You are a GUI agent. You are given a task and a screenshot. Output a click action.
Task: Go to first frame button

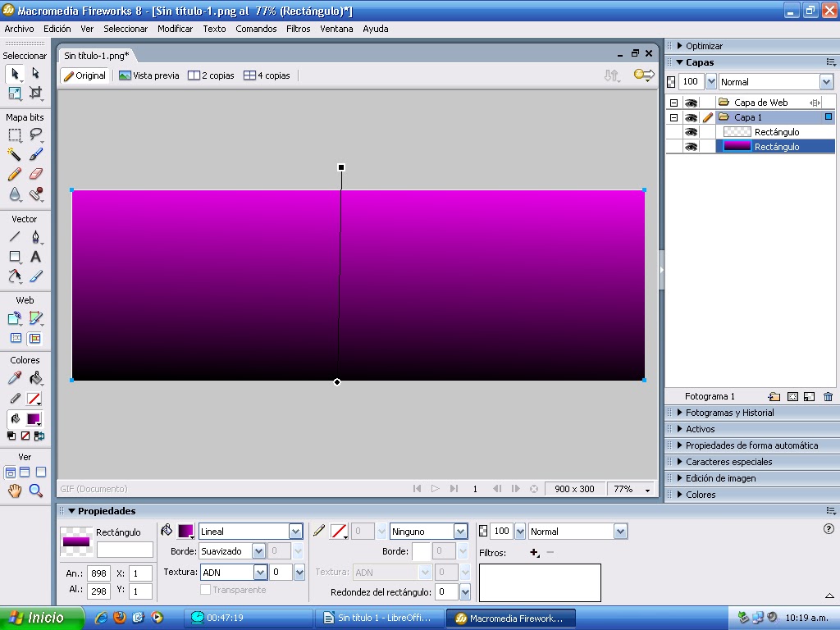(417, 489)
